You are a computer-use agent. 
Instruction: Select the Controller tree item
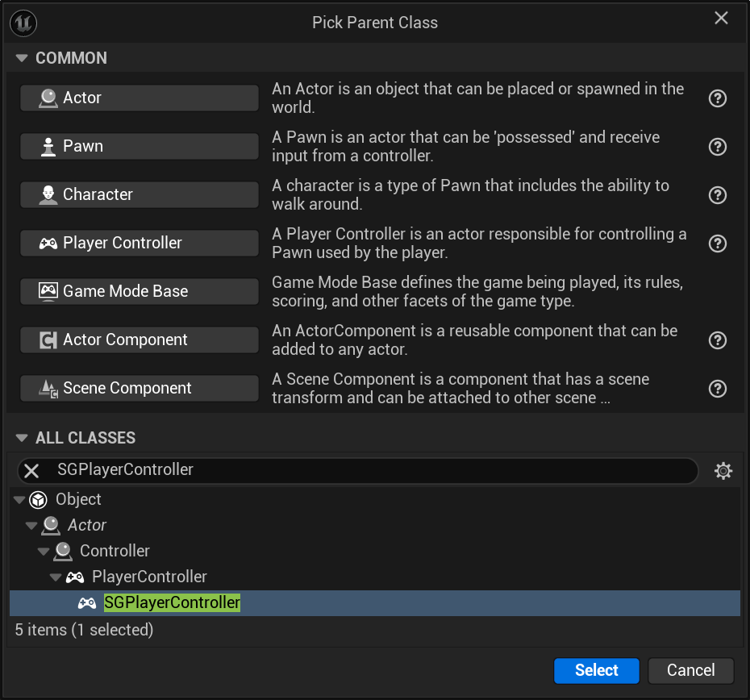pos(117,551)
